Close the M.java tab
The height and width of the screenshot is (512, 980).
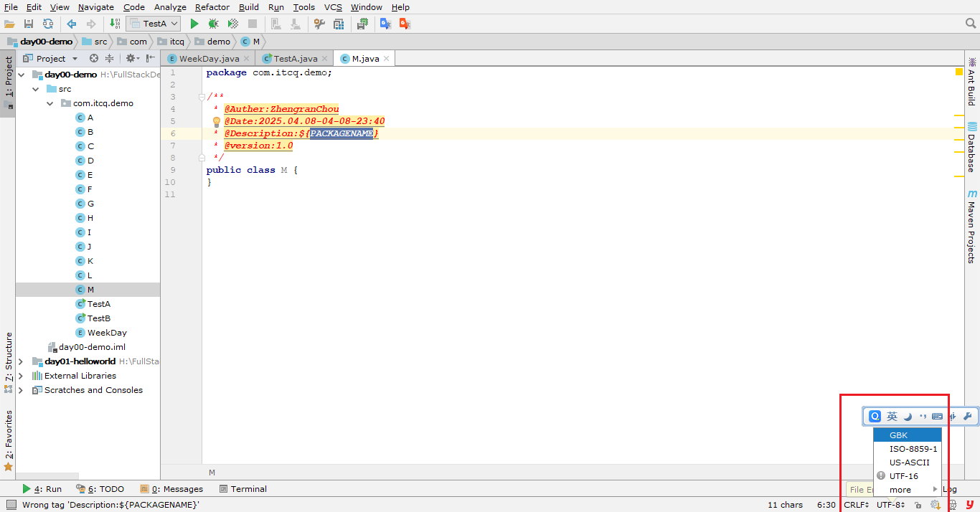(x=386, y=59)
